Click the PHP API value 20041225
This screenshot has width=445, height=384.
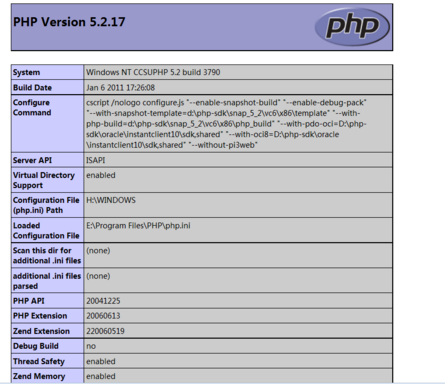[x=103, y=301]
